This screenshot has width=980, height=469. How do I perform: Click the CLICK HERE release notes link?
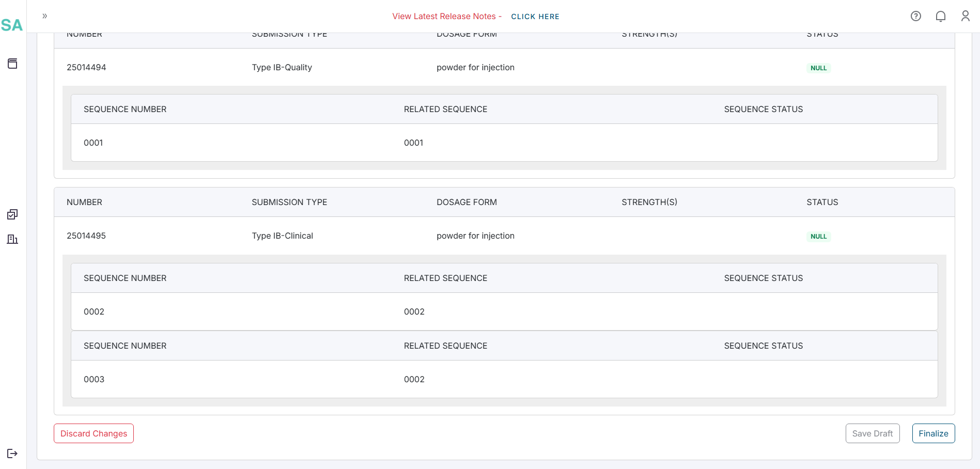click(x=535, y=17)
